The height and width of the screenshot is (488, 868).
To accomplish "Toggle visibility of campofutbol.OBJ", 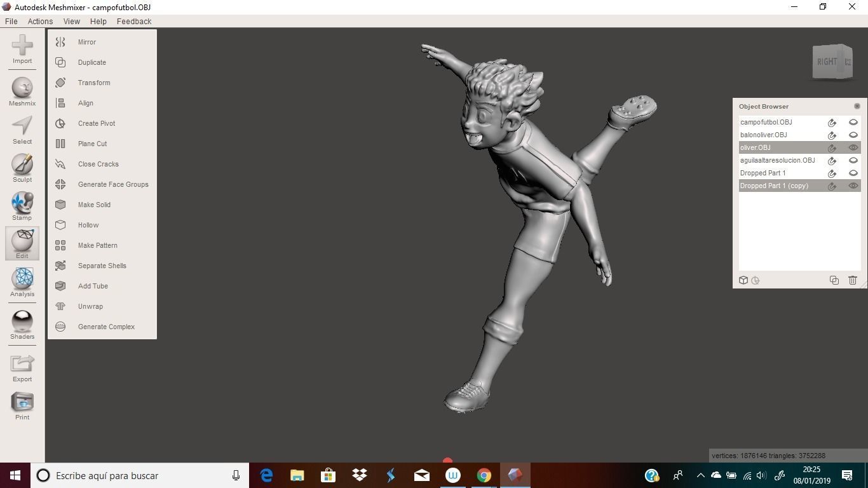I will [853, 122].
